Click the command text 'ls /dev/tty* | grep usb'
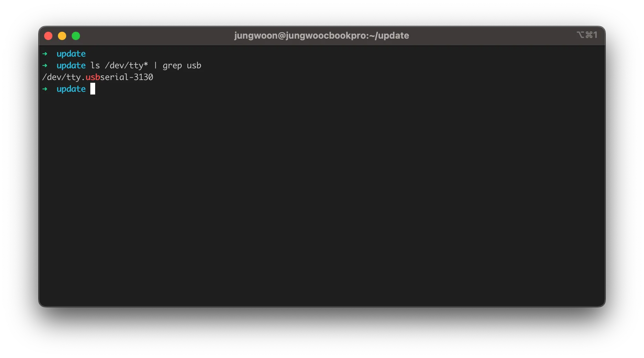The width and height of the screenshot is (644, 358). click(x=146, y=66)
